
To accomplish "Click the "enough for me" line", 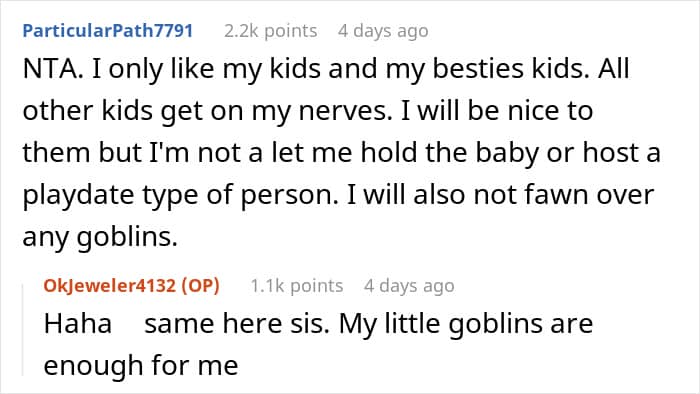I will pyautogui.click(x=141, y=365).
